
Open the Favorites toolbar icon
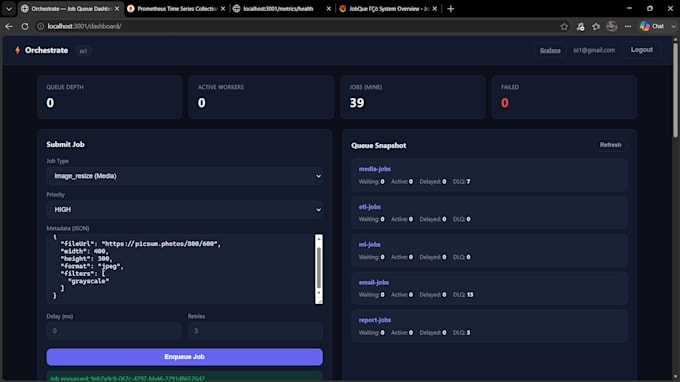click(596, 26)
